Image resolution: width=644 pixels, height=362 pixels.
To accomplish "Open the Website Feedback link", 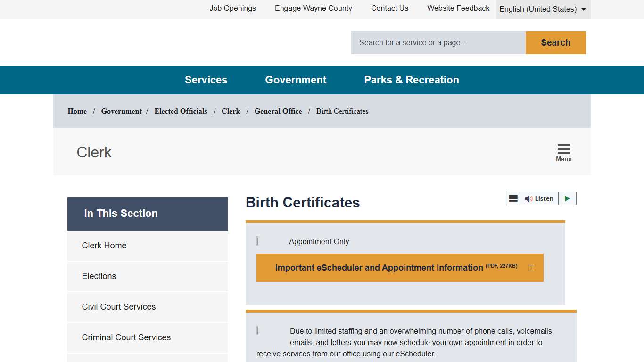I will tap(458, 8).
